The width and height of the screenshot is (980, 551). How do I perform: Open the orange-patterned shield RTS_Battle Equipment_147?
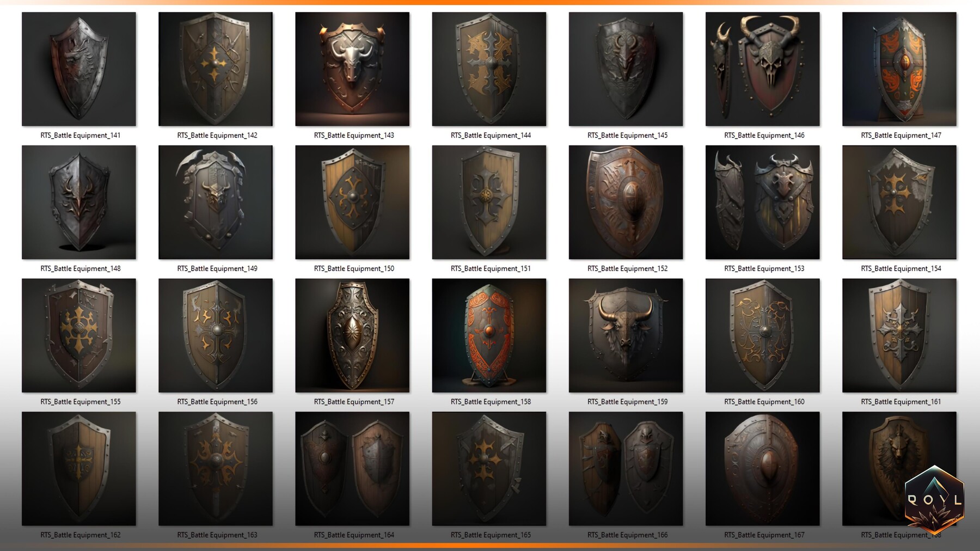coord(899,69)
